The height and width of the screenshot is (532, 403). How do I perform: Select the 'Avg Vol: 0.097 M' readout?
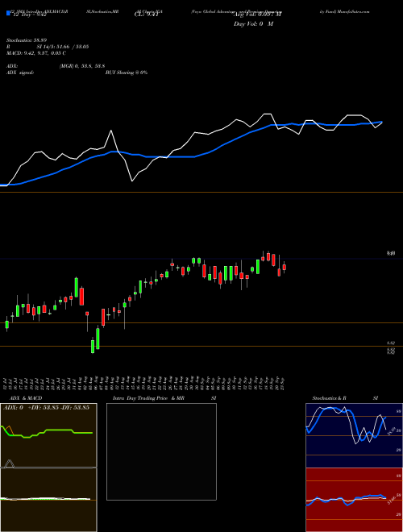click(x=257, y=15)
